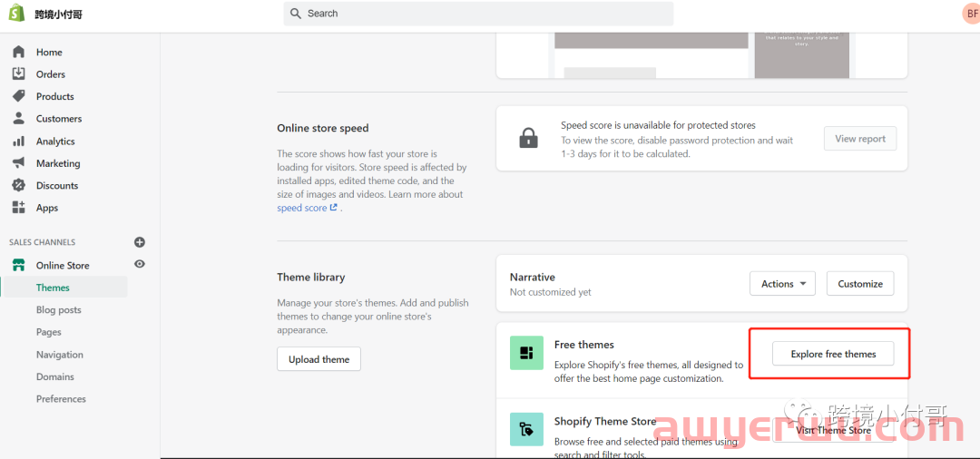The height and width of the screenshot is (459, 980).
Task: Open the Actions dropdown for Narrative
Action: (x=782, y=284)
